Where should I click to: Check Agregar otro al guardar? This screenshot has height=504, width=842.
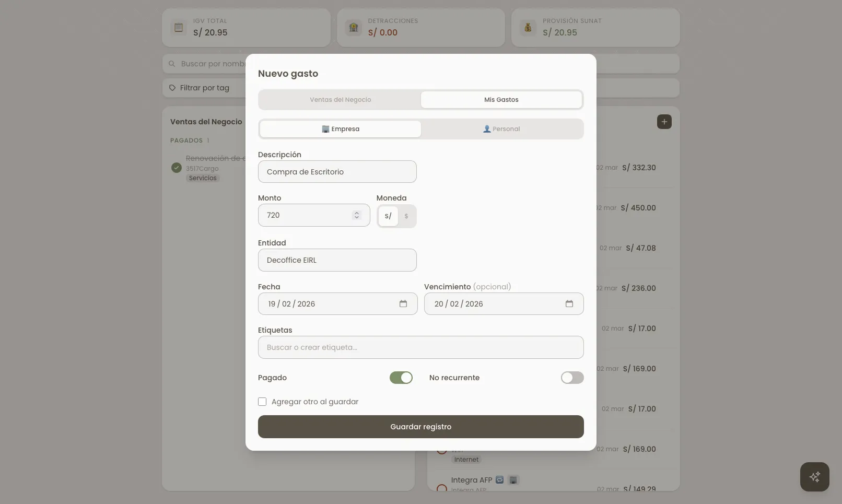tap(262, 402)
